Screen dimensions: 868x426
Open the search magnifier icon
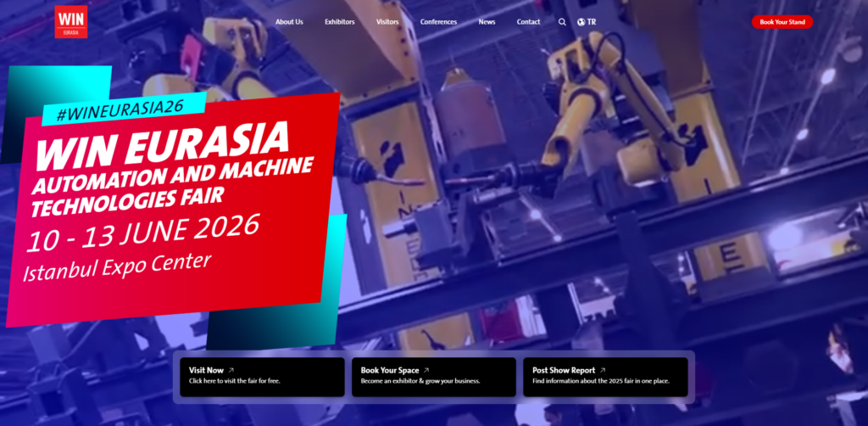click(562, 22)
